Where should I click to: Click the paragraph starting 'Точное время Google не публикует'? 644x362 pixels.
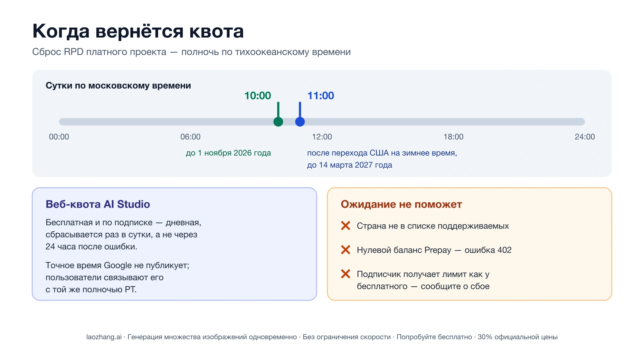118,277
